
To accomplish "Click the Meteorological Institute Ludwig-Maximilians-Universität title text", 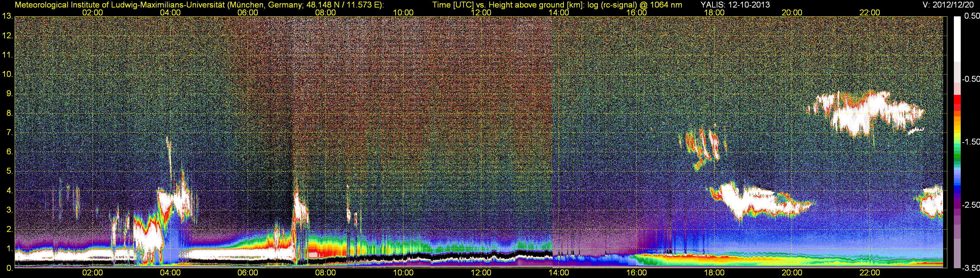I will pyautogui.click(x=199, y=5).
